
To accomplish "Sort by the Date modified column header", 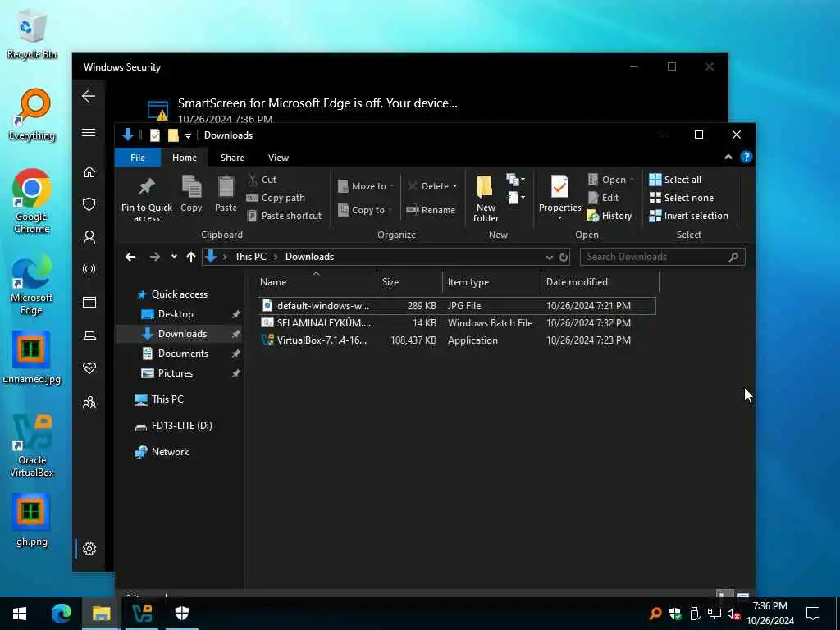I will [600, 282].
